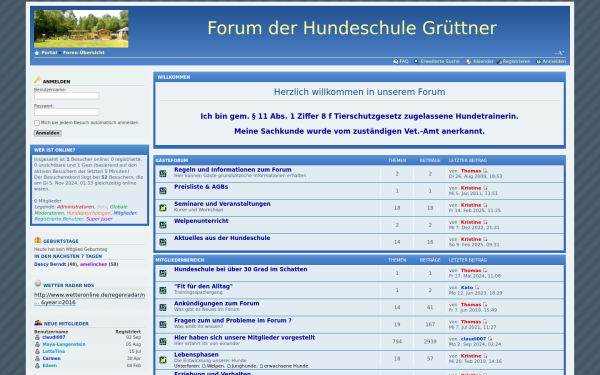
Task: Open the Lebensphasen forum
Action: (196, 355)
